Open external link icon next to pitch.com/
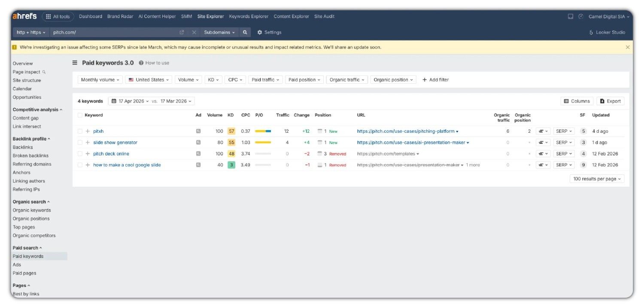Viewport: 644px width, 308px height. click(x=182, y=32)
